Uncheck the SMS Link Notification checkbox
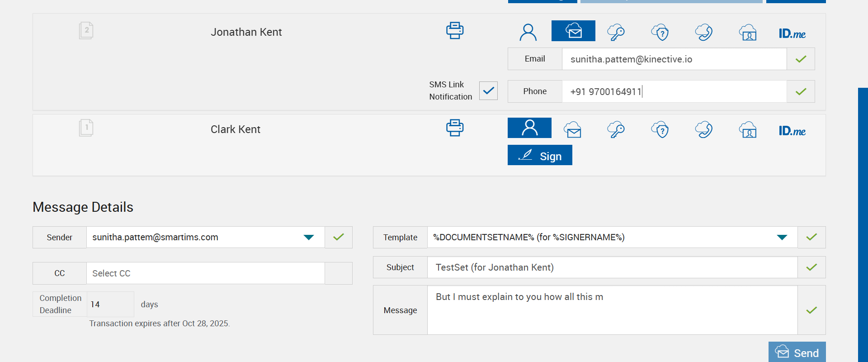Viewport: 868px width, 362px height. (488, 91)
